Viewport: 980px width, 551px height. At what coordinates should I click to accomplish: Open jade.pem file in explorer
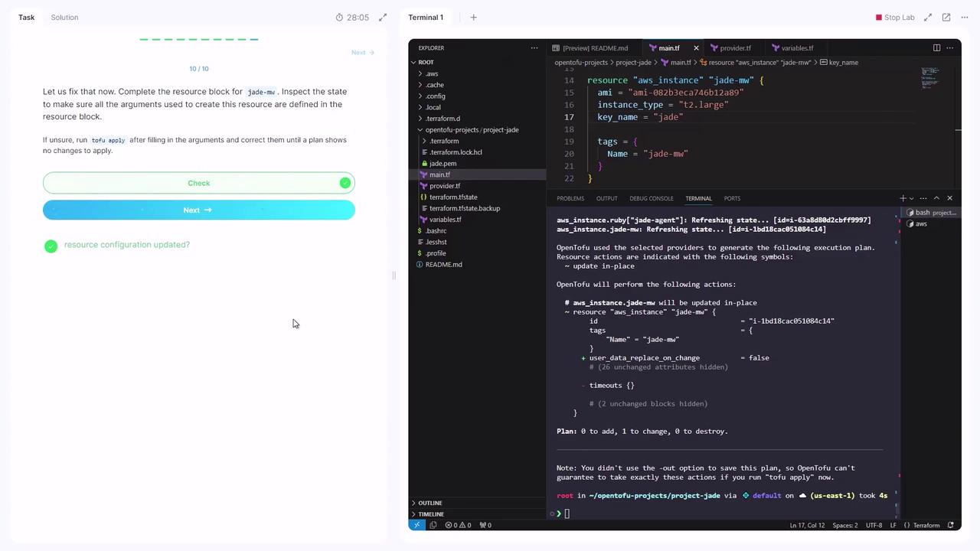pyautogui.click(x=443, y=164)
